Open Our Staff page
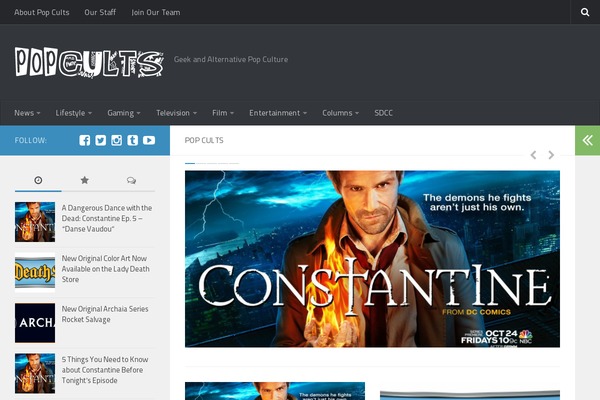 click(100, 12)
